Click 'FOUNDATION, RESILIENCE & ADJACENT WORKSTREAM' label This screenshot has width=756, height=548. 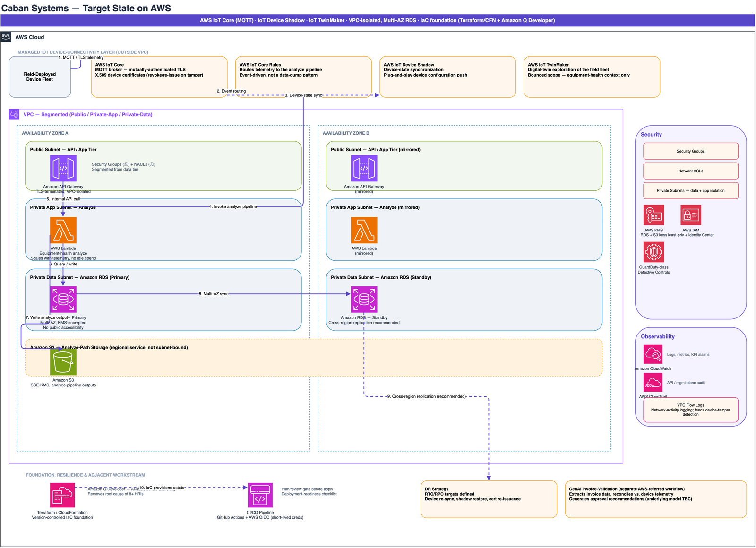86,475
